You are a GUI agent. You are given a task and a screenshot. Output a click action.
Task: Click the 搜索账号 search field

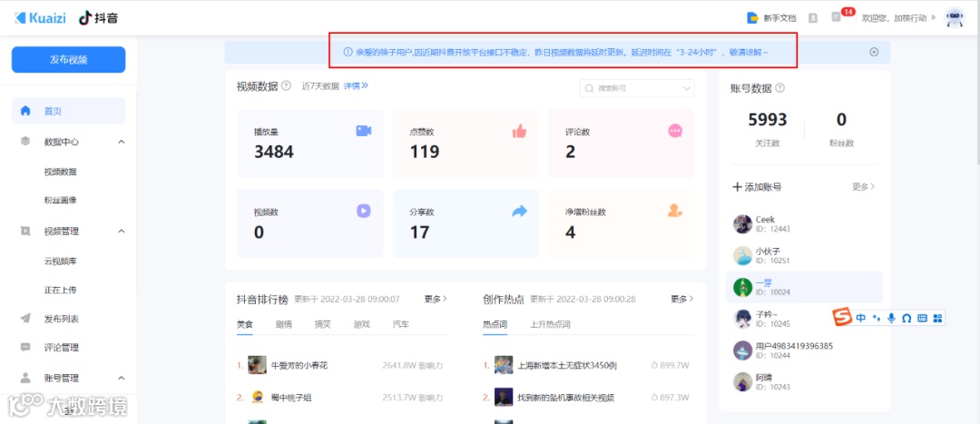637,88
